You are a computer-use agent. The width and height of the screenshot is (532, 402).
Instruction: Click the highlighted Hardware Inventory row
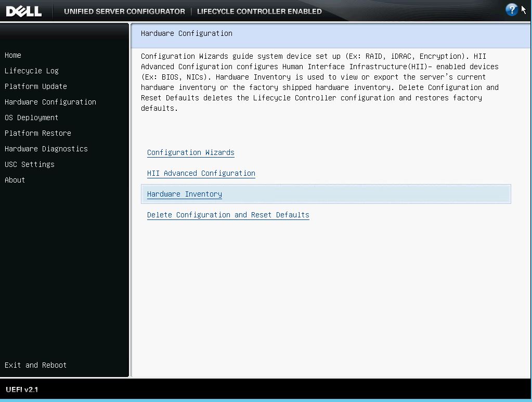point(326,193)
